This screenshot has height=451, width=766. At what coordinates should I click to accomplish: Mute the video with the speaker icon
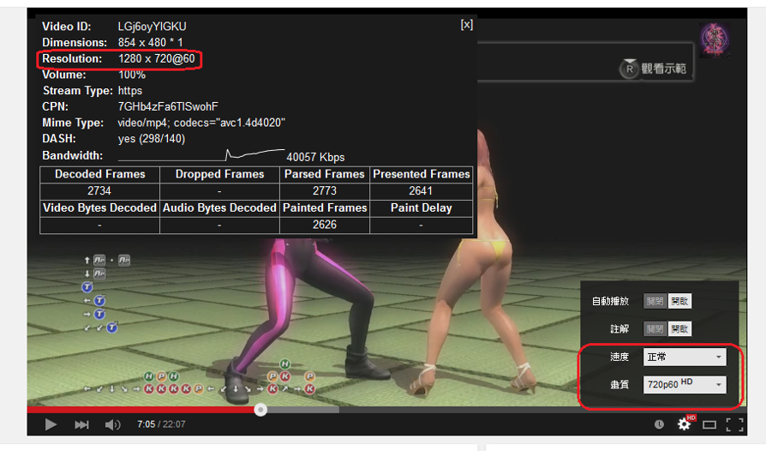coord(112,425)
